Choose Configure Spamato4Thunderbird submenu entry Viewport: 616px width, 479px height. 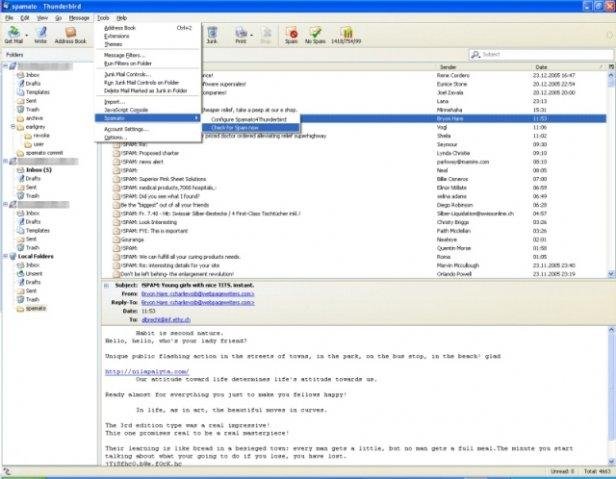tap(251, 119)
